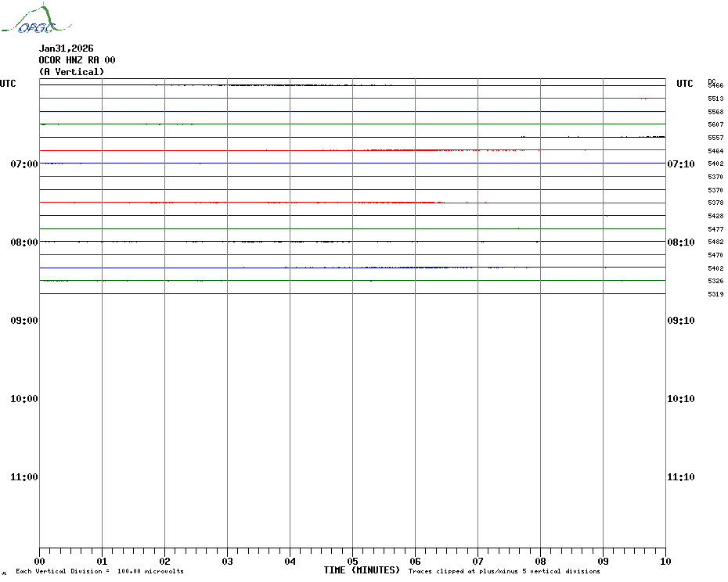Select the 09:00 time marker on left
This screenshot has width=728, height=582.
(x=24, y=321)
